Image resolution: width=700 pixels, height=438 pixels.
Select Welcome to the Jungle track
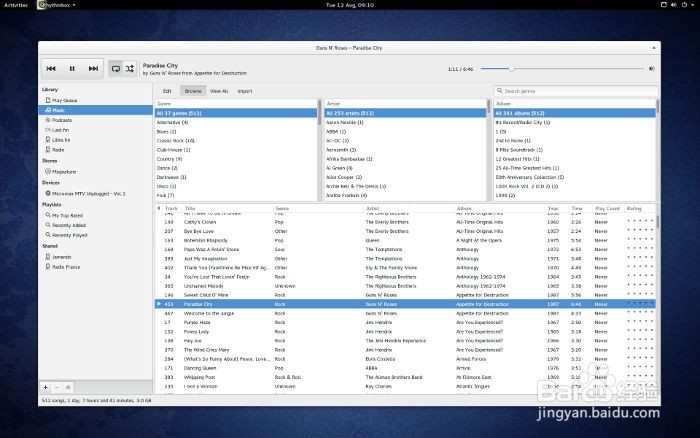coord(405,313)
